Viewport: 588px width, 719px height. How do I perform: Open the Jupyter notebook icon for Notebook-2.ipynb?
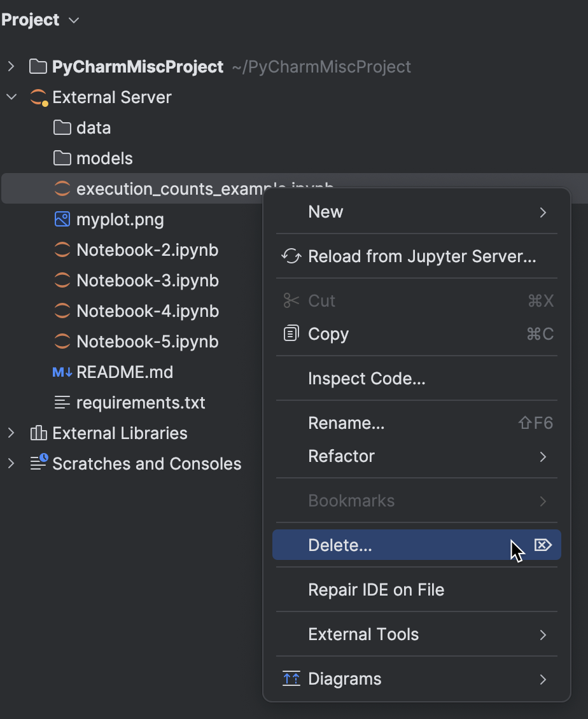click(x=61, y=250)
